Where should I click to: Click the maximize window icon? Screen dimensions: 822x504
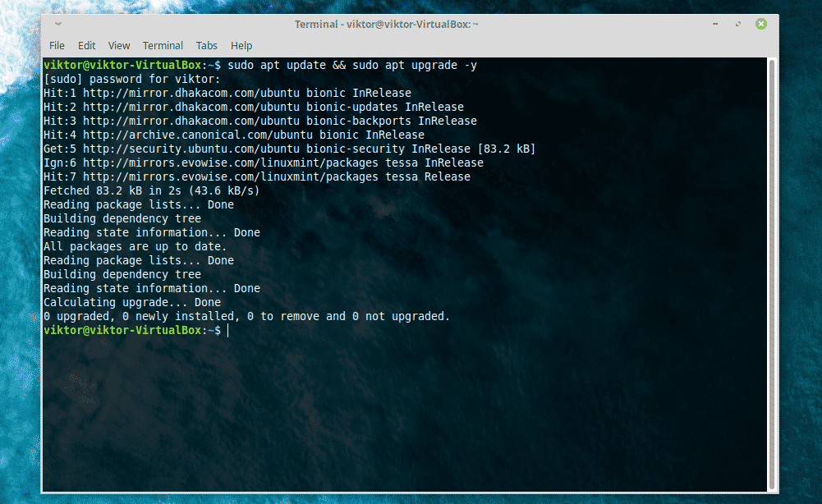(738, 24)
